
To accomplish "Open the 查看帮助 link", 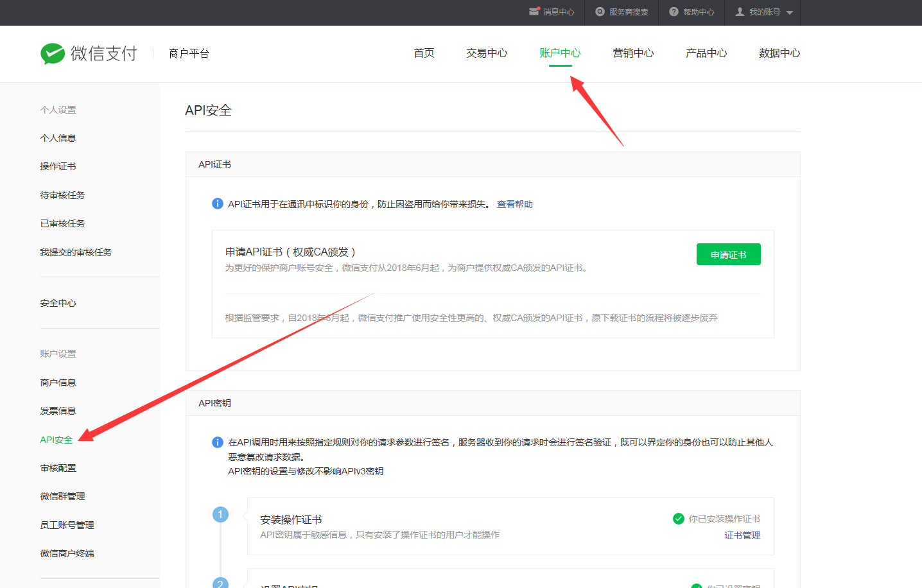I will click(515, 204).
